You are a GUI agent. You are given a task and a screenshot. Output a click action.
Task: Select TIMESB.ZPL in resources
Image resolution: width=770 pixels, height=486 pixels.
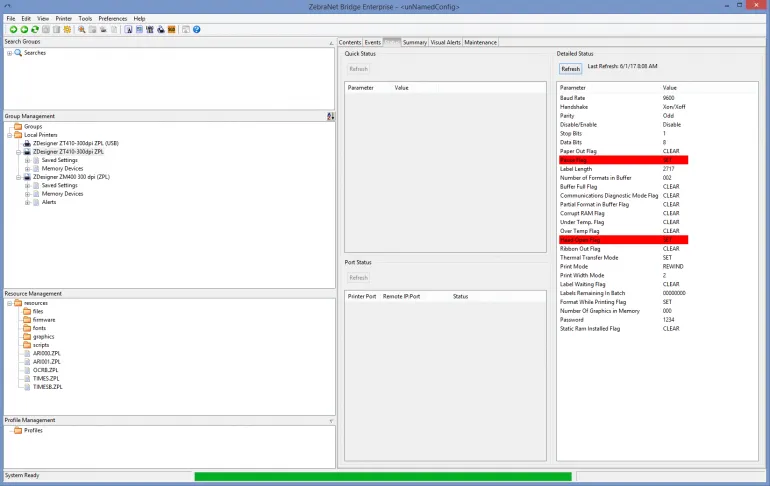click(47, 387)
